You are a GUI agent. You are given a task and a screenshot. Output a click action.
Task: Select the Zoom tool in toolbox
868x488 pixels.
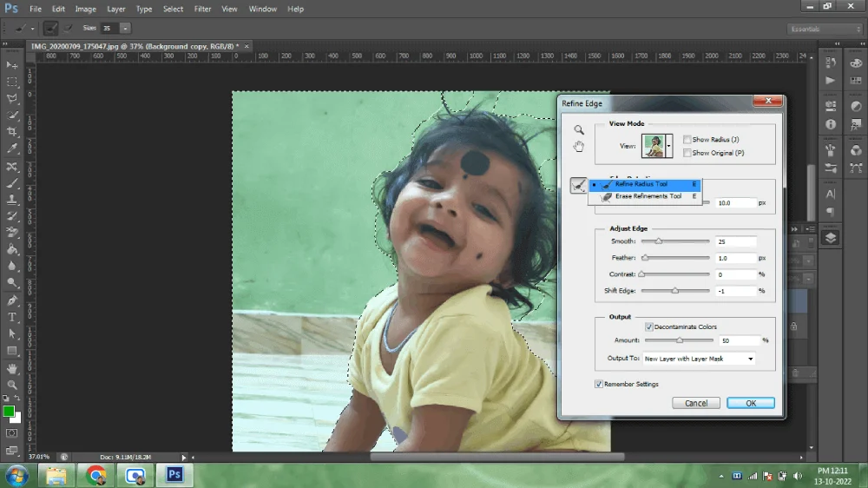click(x=11, y=385)
